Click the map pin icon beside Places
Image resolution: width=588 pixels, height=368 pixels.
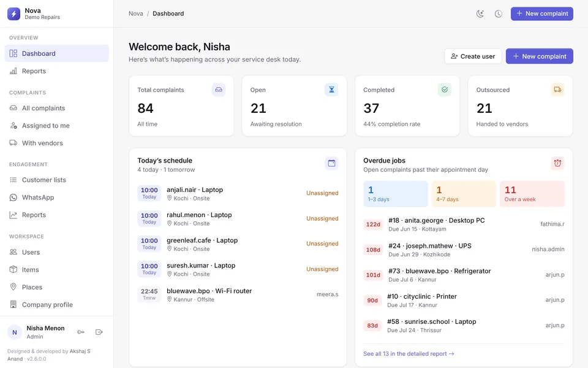point(13,287)
